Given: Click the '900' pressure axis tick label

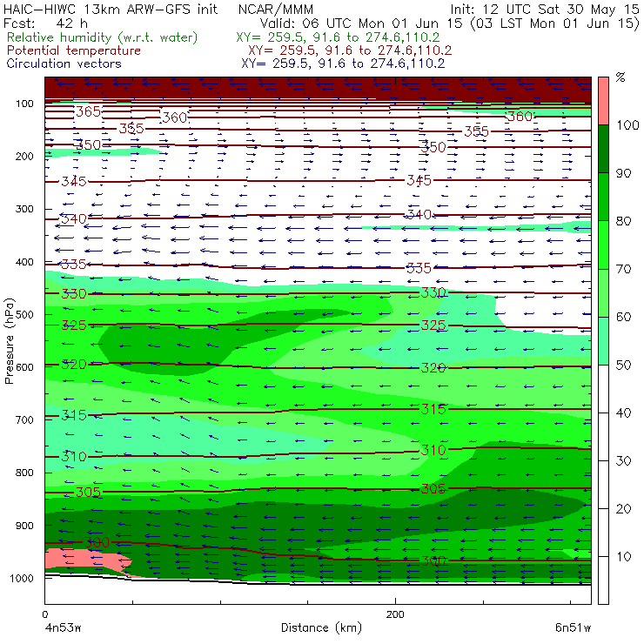Looking at the screenshot, I should [x=24, y=526].
